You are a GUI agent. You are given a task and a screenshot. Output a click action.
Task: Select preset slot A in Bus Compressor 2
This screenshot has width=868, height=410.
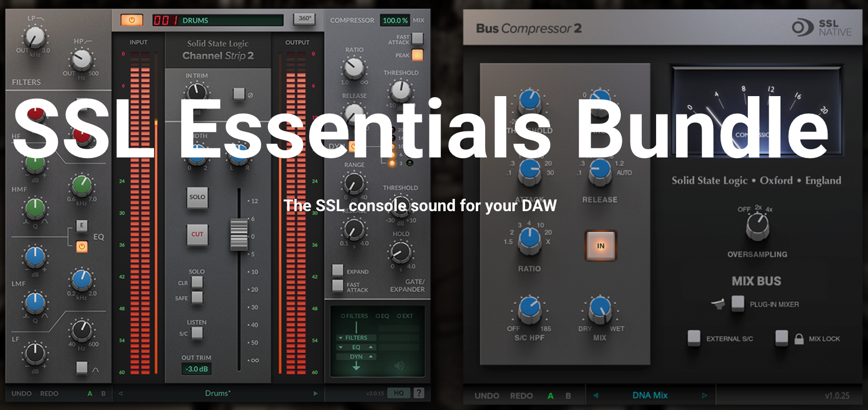(x=551, y=396)
